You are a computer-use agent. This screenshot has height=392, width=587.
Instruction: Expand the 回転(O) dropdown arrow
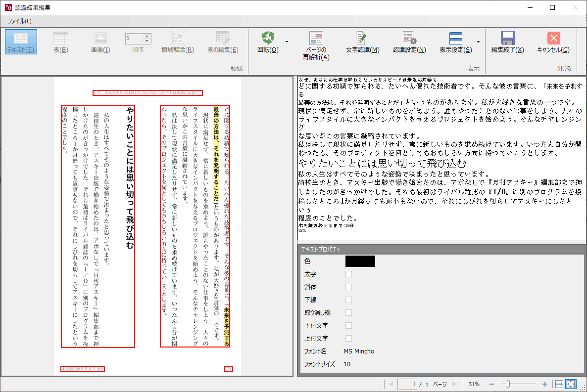point(287,42)
